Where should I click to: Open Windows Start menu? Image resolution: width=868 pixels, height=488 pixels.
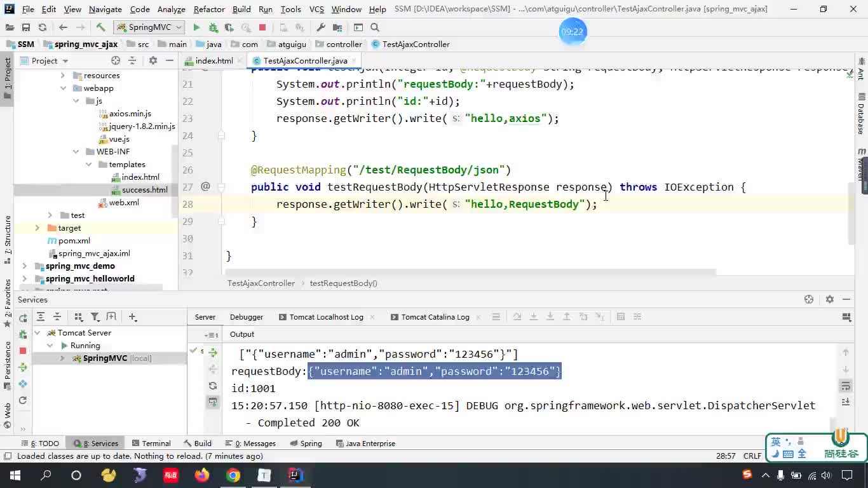15,475
